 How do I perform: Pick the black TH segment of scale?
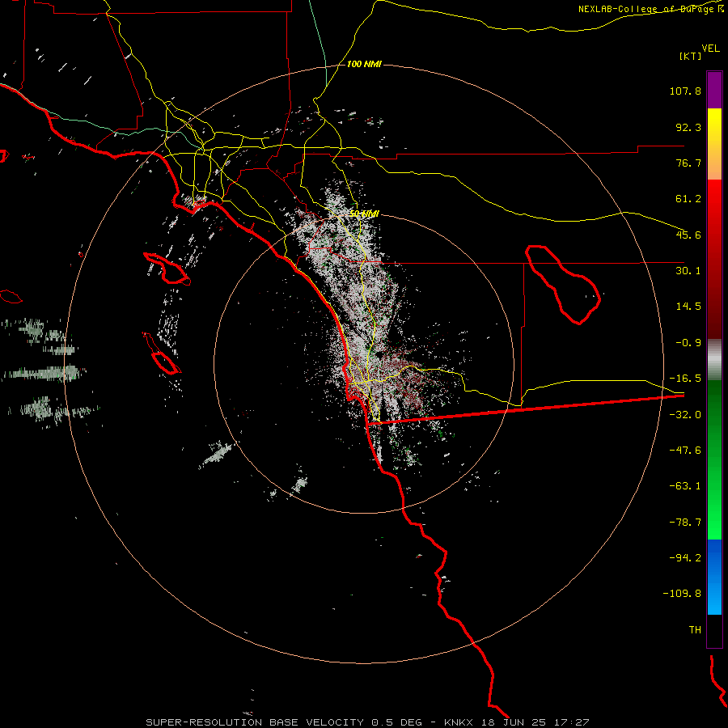pos(714,630)
